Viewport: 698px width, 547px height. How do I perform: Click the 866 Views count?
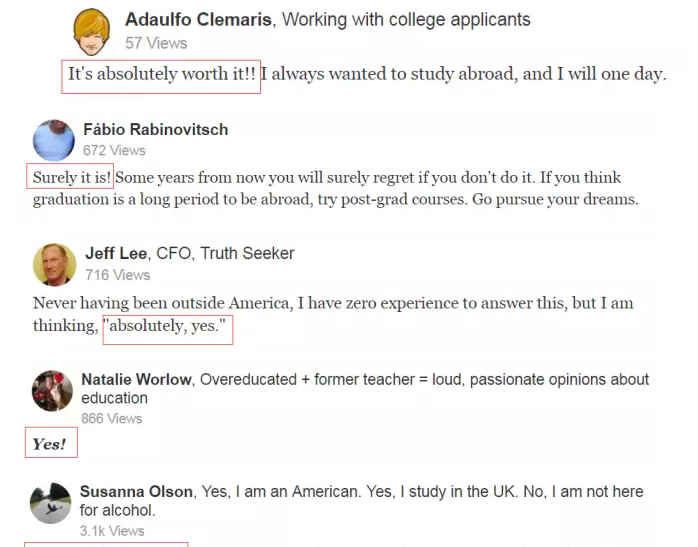(111, 418)
